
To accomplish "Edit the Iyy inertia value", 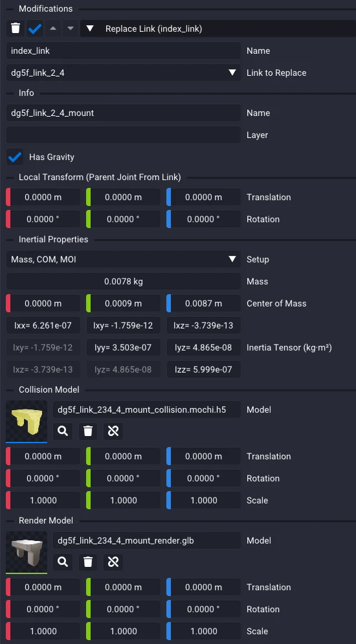I will 123,348.
